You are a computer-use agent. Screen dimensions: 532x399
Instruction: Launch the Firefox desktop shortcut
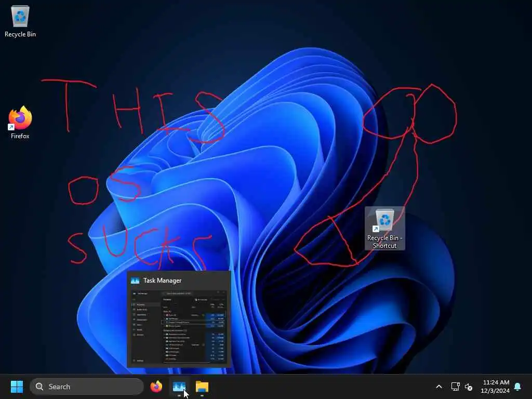pyautogui.click(x=20, y=123)
